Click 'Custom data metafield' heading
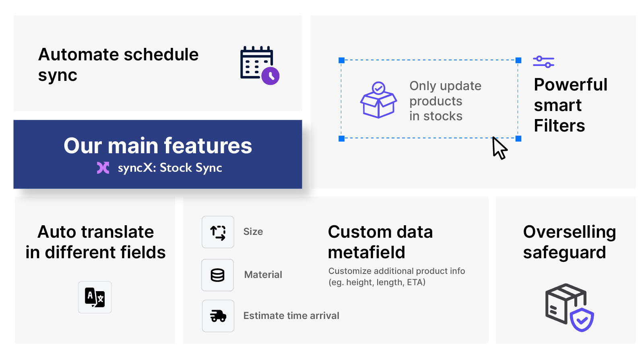 (x=380, y=242)
